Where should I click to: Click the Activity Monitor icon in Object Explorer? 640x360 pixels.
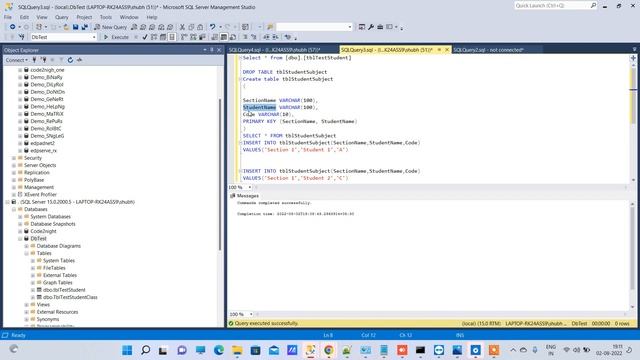pyautogui.click(x=79, y=60)
